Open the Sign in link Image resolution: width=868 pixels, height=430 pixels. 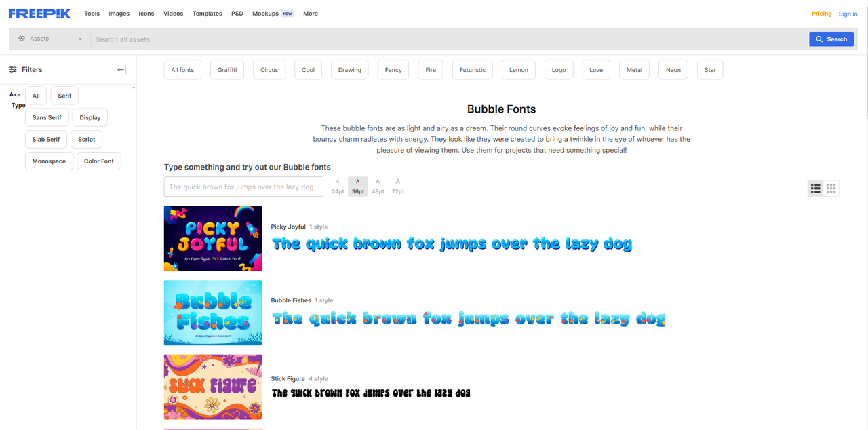(848, 14)
